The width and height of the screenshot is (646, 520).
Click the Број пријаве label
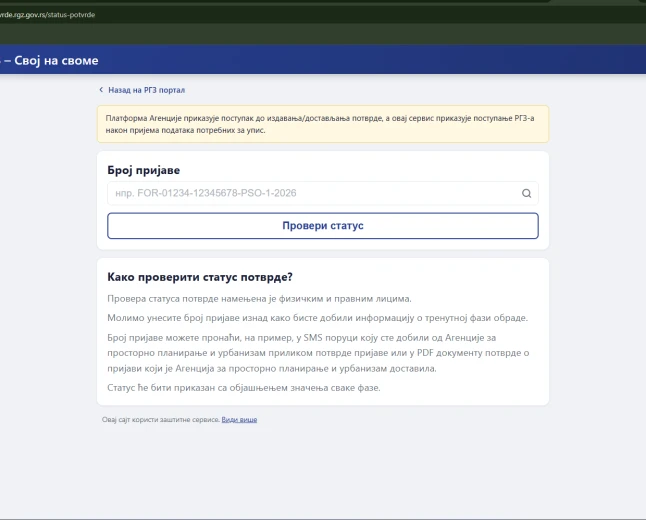[143, 170]
